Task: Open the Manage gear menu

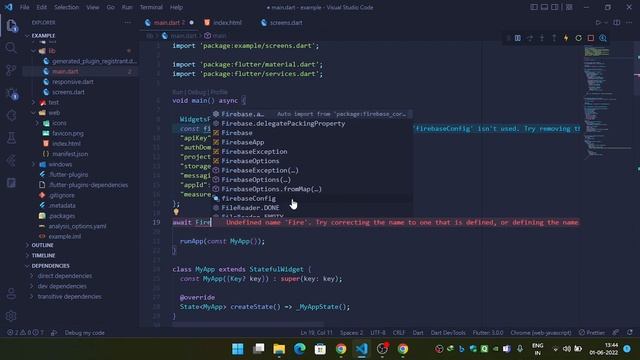Action: [11, 316]
